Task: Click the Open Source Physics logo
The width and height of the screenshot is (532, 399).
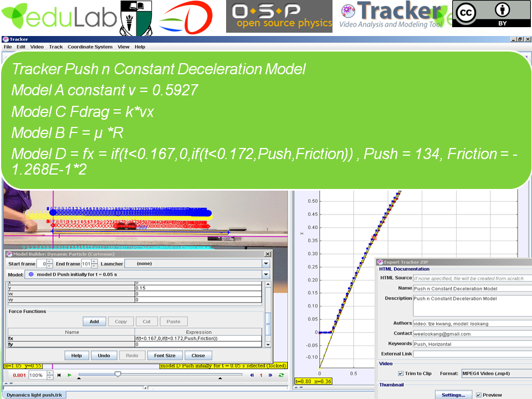Action: 279,16
